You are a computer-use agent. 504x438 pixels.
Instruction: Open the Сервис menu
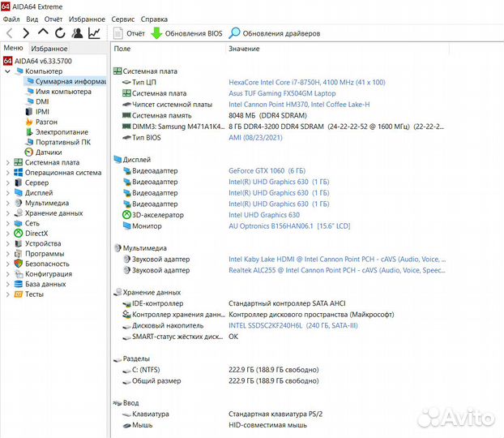pyautogui.click(x=123, y=19)
